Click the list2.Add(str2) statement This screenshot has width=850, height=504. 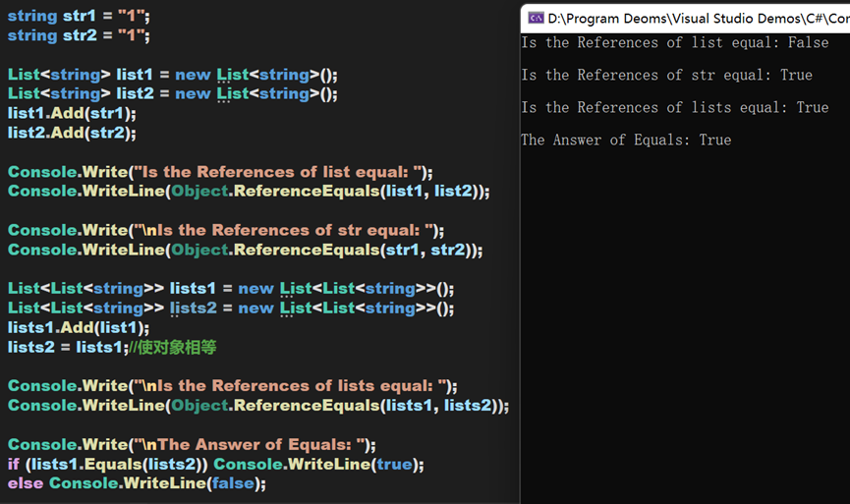[x=72, y=133]
